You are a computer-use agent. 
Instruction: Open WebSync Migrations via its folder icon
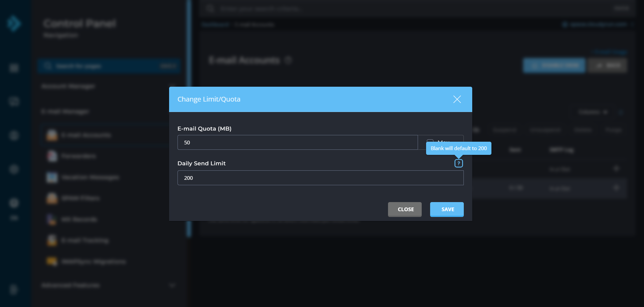[x=52, y=261]
